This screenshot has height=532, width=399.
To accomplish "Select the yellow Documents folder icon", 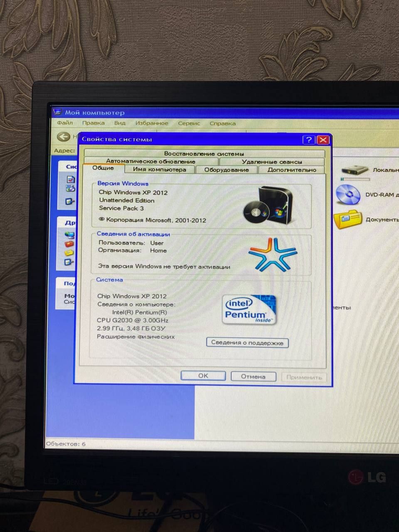I will 348,219.
